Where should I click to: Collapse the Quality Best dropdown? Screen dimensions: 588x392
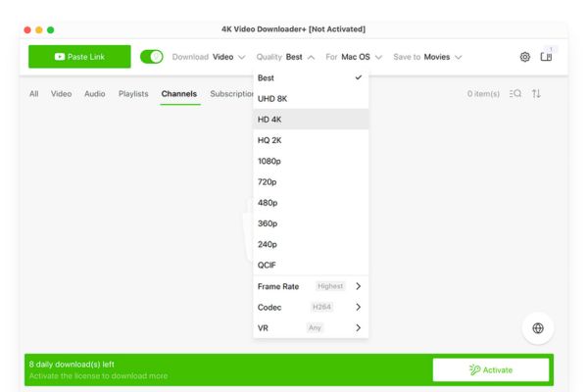(285, 57)
